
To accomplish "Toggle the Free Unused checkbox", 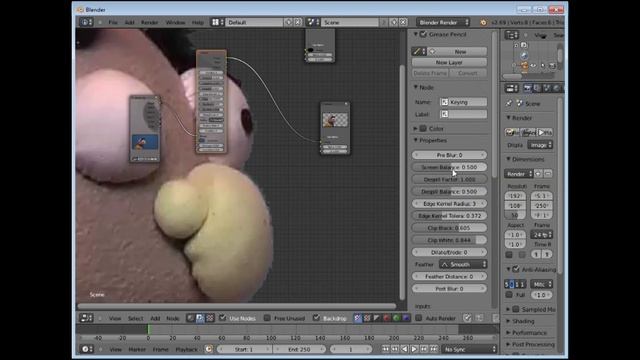I will click(x=267, y=318).
